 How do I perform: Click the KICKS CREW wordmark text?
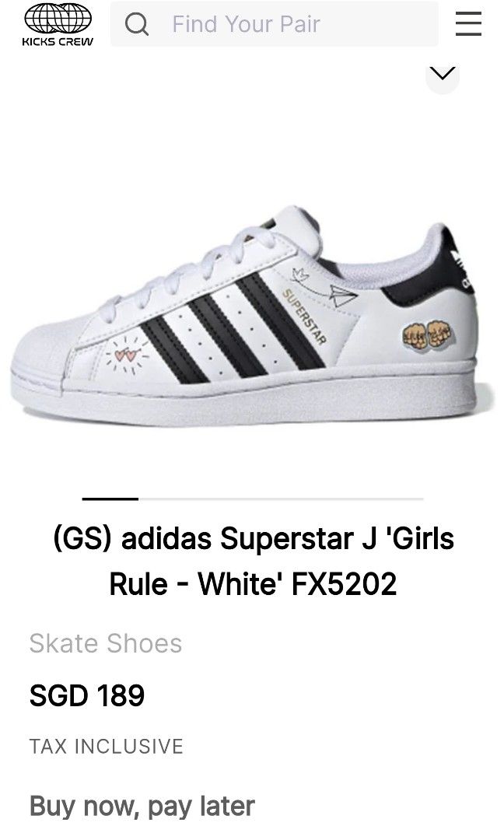pyautogui.click(x=58, y=42)
